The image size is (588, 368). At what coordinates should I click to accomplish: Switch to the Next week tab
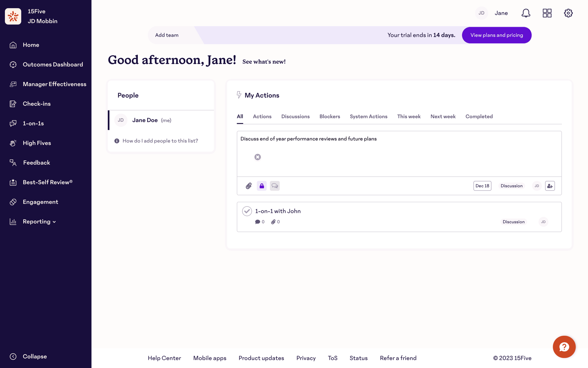point(443,117)
